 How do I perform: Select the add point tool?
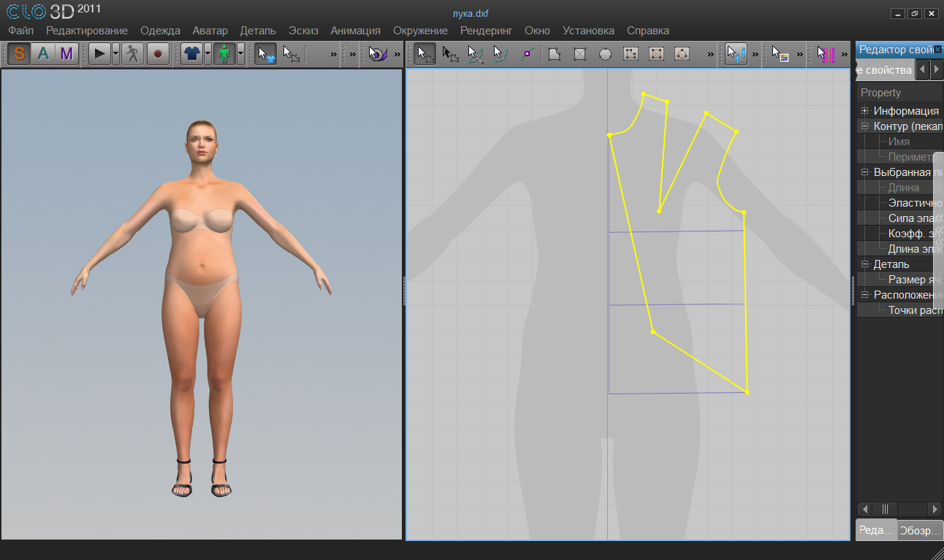coord(528,54)
